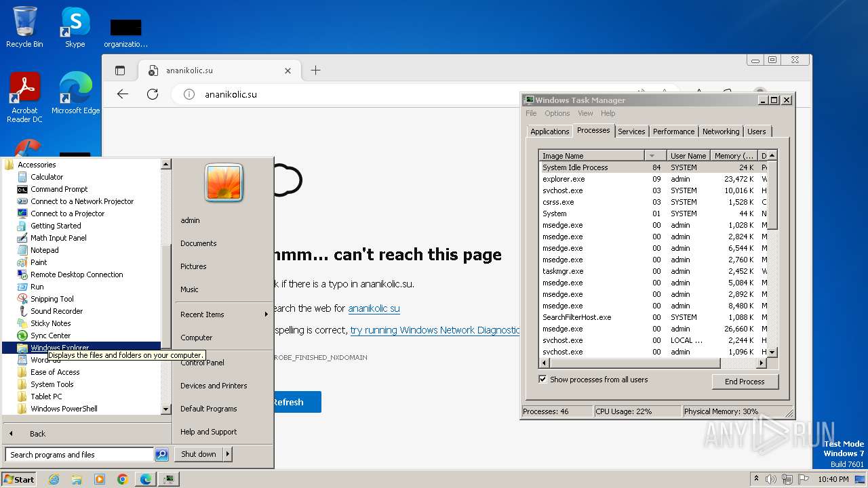Open Edge tab actions menu icon
The image size is (868, 488).
tap(120, 70)
